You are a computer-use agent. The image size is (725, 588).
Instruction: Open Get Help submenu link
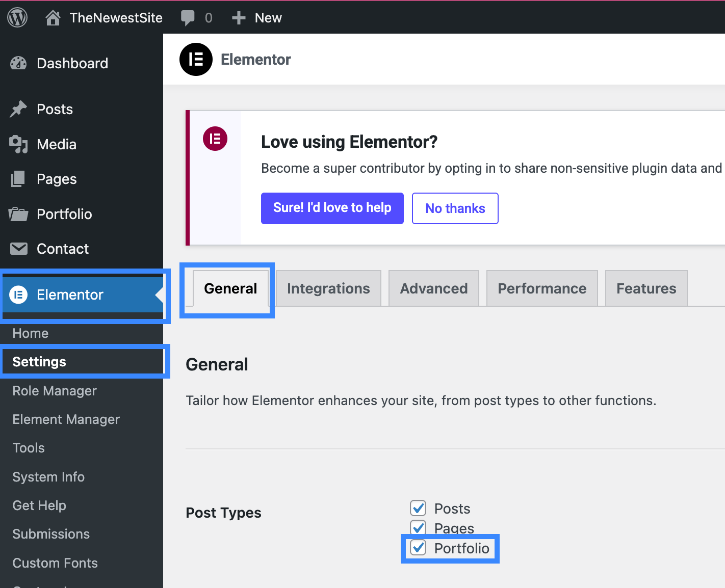[x=39, y=505]
